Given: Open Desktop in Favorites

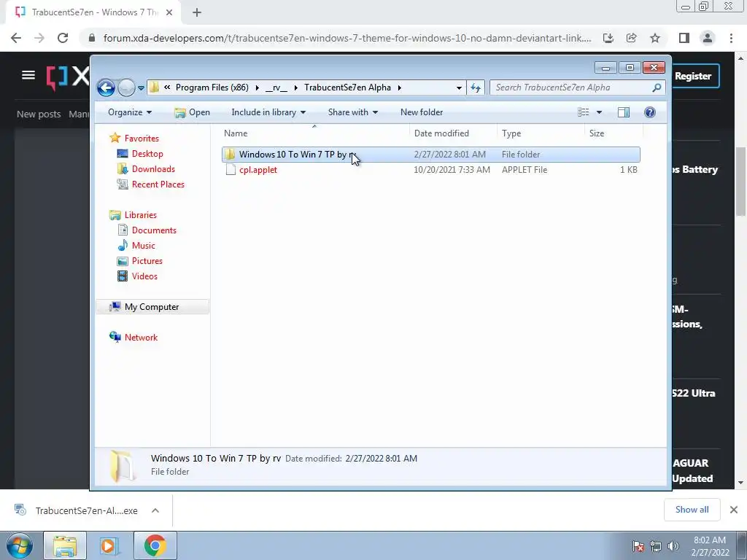Looking at the screenshot, I should pos(147,154).
